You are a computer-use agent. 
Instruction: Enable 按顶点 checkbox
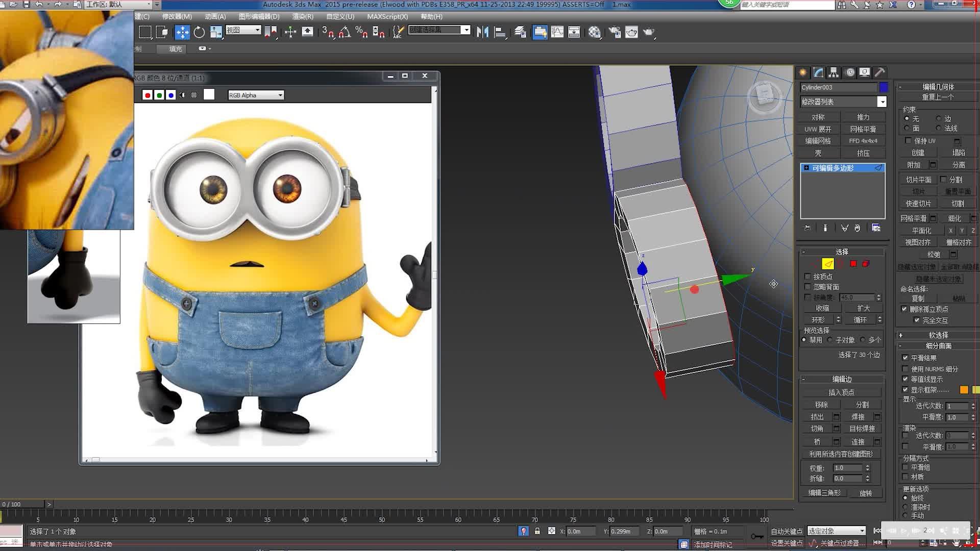coord(807,277)
